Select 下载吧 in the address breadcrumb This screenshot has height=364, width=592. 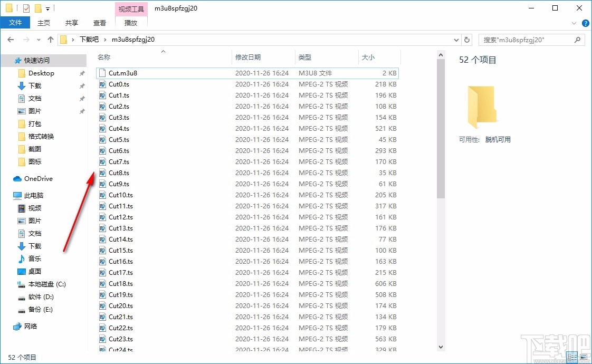coord(89,39)
